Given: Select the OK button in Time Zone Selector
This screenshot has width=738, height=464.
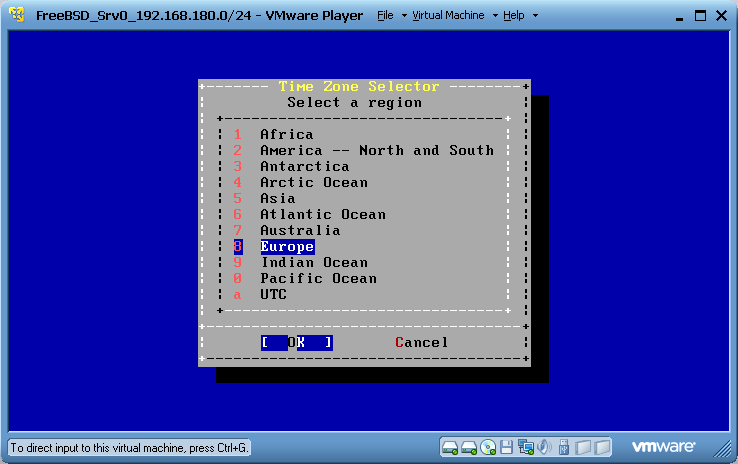Looking at the screenshot, I should pyautogui.click(x=297, y=343).
